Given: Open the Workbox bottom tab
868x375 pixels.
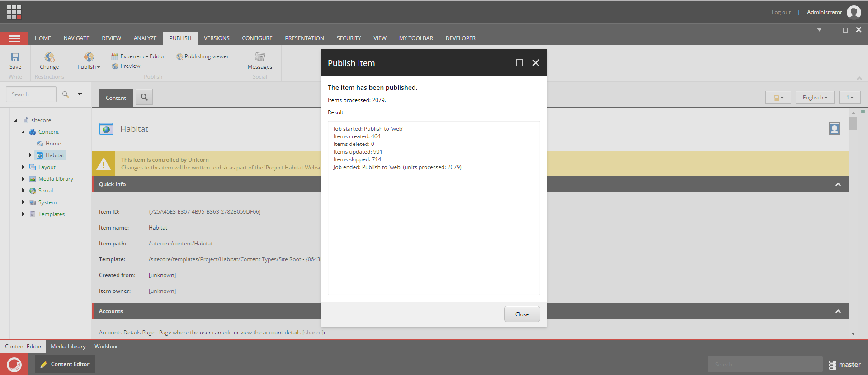Looking at the screenshot, I should click(106, 347).
